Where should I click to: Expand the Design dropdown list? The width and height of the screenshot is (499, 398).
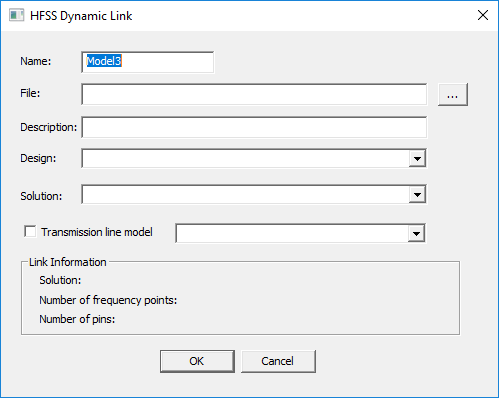(417, 159)
